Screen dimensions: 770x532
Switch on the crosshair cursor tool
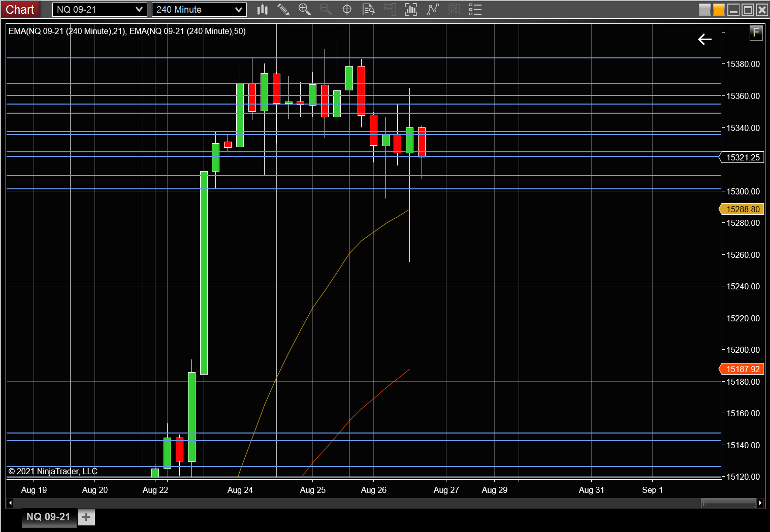tap(347, 10)
